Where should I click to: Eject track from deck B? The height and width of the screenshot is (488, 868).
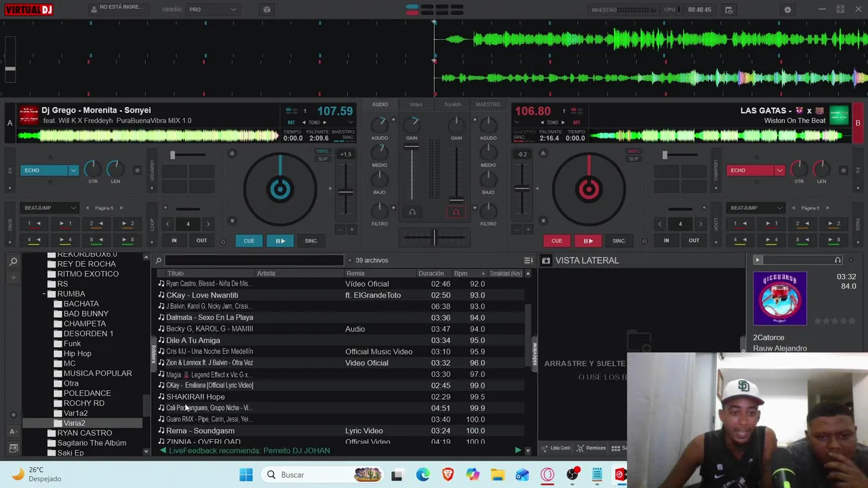point(542,153)
